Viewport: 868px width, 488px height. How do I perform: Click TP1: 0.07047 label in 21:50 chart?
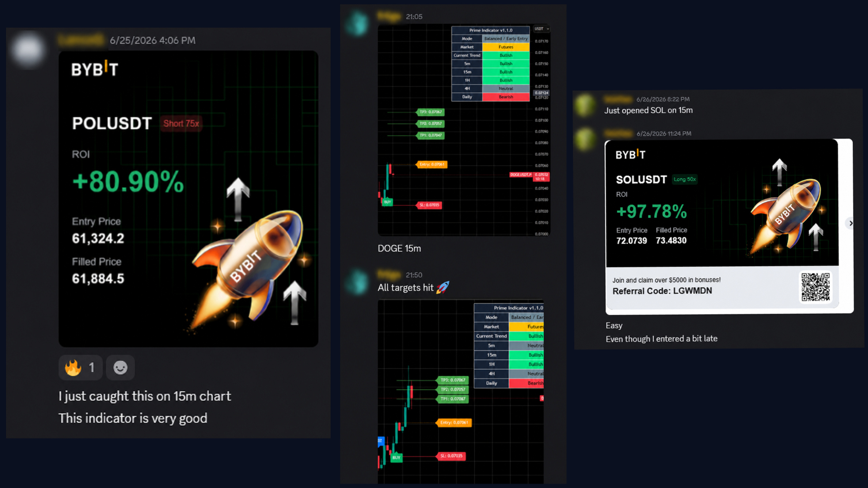pyautogui.click(x=453, y=399)
